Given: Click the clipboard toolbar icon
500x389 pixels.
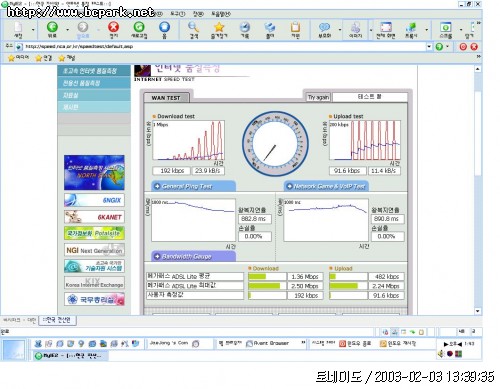Looking at the screenshot, I should (295, 27).
